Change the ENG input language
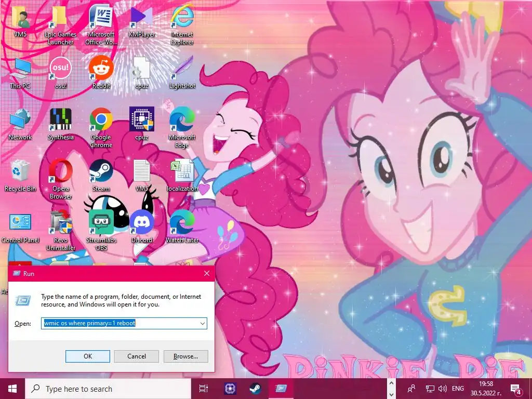Screen dimensions: 532x399 pyautogui.click(x=458, y=389)
